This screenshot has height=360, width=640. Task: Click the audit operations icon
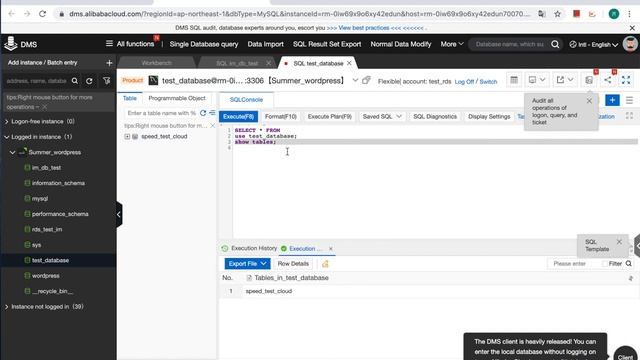coord(589,80)
